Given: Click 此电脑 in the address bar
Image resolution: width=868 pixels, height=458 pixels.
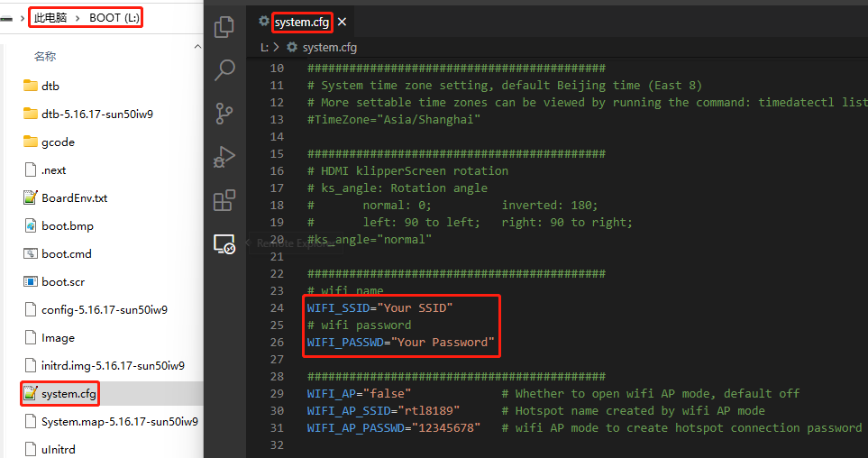Looking at the screenshot, I should [x=50, y=18].
